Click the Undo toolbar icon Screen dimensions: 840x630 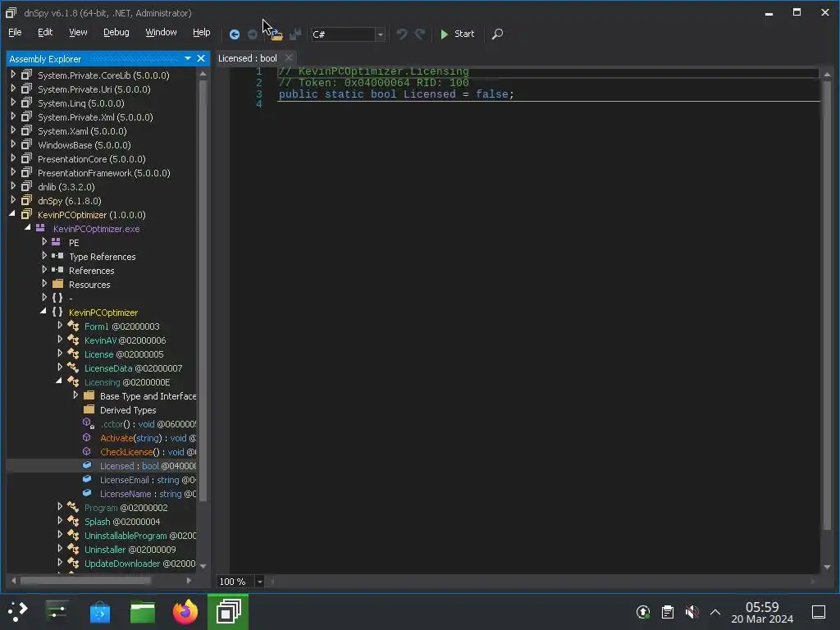click(x=402, y=34)
